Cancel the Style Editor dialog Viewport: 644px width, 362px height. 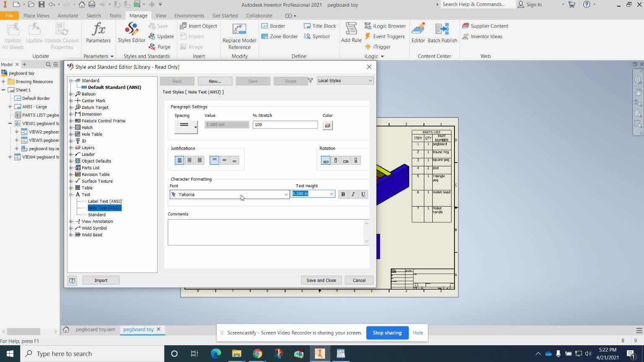(359, 280)
